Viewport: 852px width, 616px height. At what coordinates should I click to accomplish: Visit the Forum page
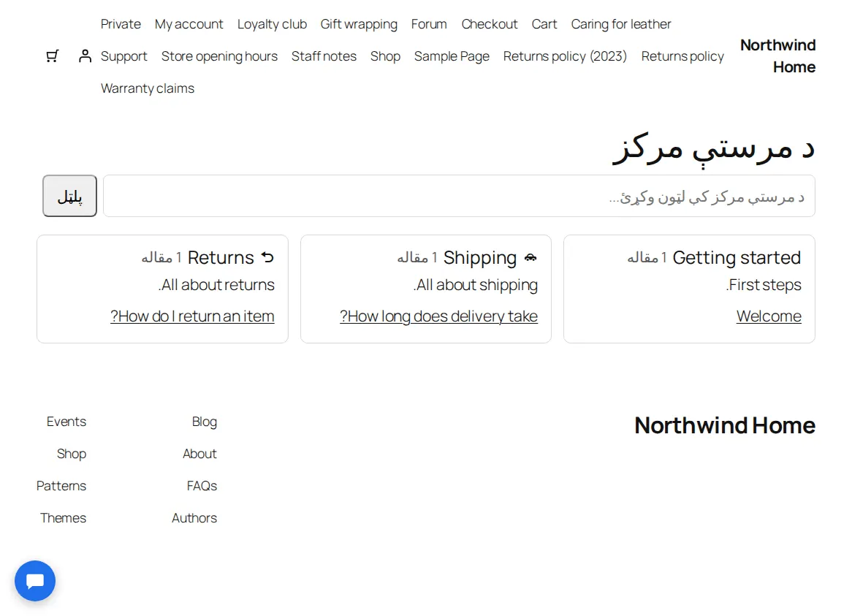(x=429, y=24)
